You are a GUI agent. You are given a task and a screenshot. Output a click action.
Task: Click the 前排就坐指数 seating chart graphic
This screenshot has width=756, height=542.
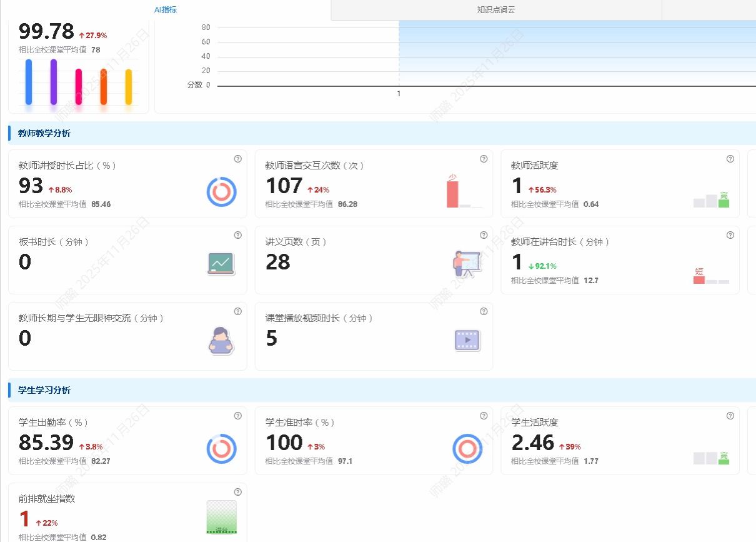(x=221, y=517)
